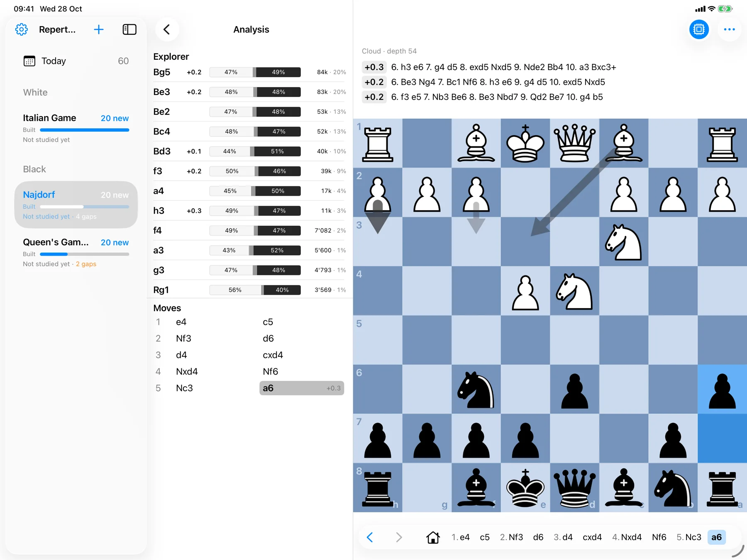Jump to start with home icon
Image resolution: width=747 pixels, height=560 pixels.
tap(433, 537)
